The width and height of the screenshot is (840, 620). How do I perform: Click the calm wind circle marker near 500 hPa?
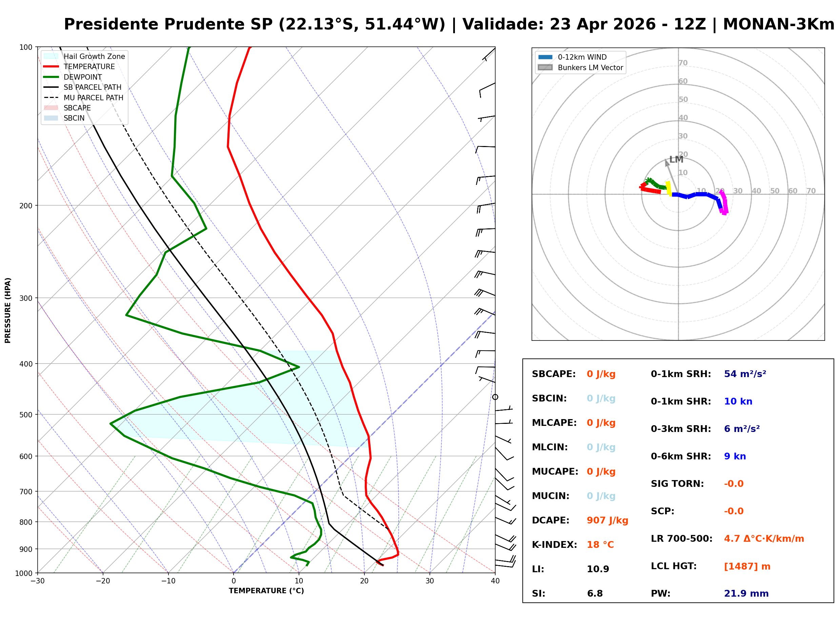pos(496,397)
